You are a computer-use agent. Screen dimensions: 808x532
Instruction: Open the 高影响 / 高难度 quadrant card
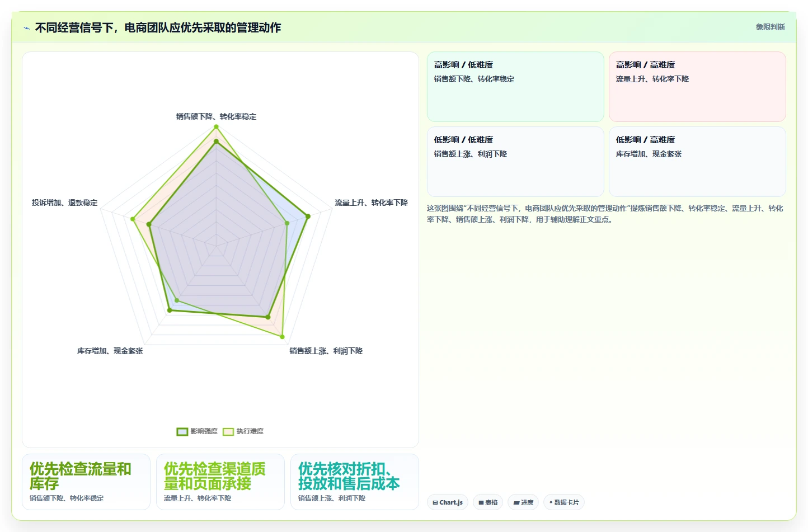(697, 87)
